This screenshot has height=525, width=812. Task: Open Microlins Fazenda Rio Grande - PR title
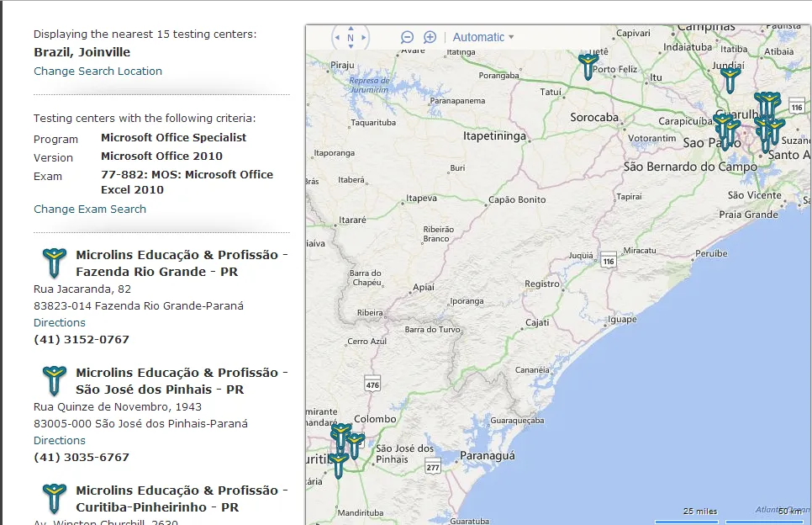pos(182,263)
